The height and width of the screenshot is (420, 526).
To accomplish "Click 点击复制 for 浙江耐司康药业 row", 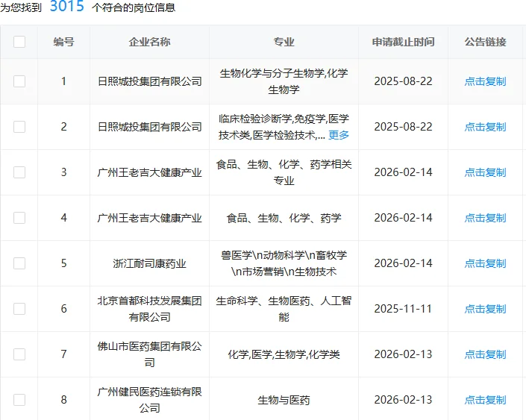I will 485,263.
